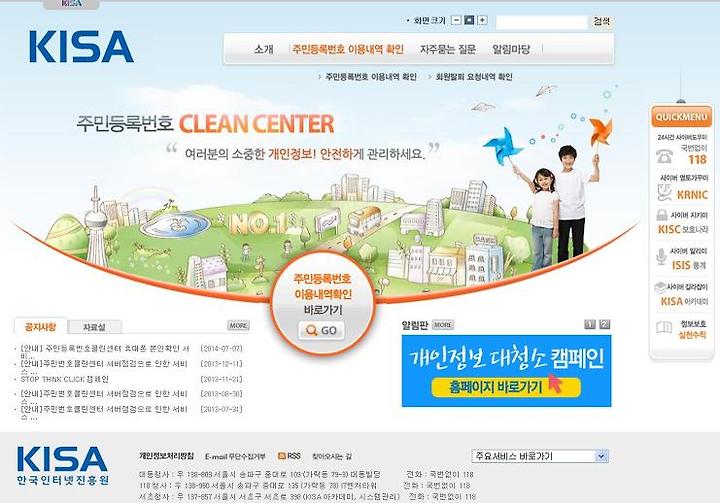Screen dimensions: 720x503
Task: Open the KRNIC icon in quick menu
Action: pyautogui.click(x=664, y=192)
